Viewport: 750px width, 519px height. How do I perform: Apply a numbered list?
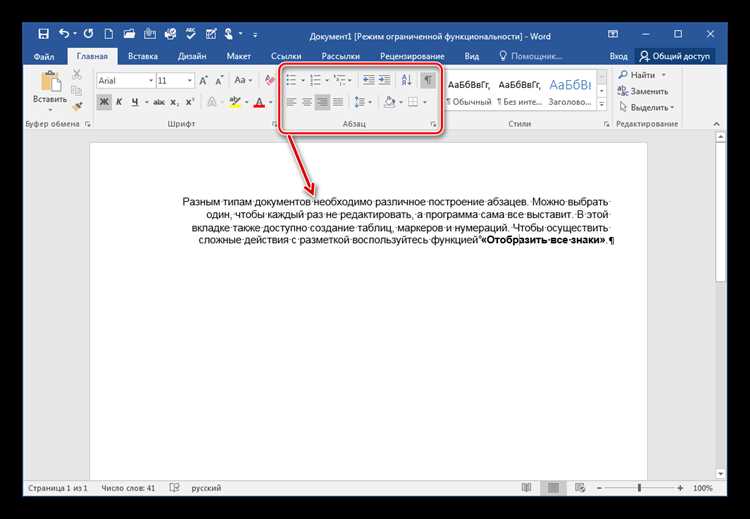click(x=315, y=80)
